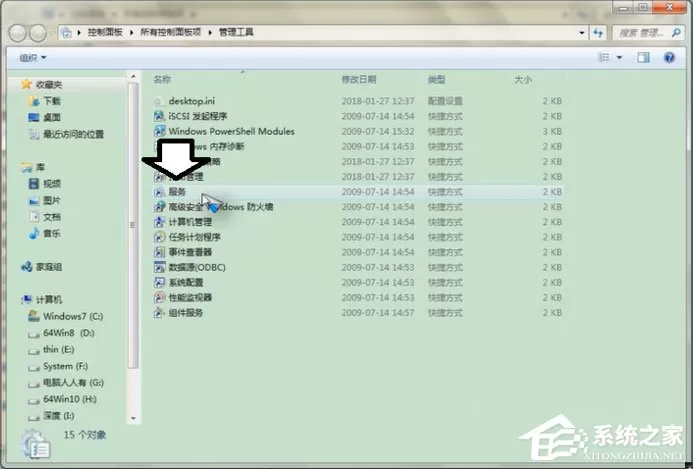Click the 计算机管理 file icon
Image resolution: width=693 pixels, height=469 pixels.
(x=159, y=222)
